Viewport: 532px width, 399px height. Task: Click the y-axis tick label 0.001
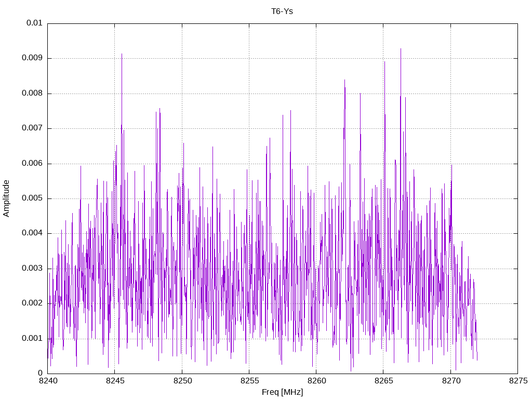pos(32,338)
